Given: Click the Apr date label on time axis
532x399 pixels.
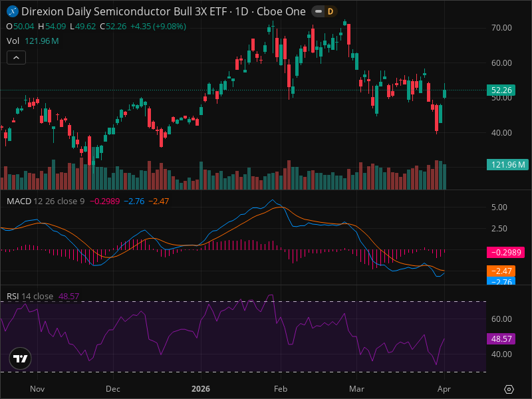Looking at the screenshot, I should pyautogui.click(x=444, y=389).
